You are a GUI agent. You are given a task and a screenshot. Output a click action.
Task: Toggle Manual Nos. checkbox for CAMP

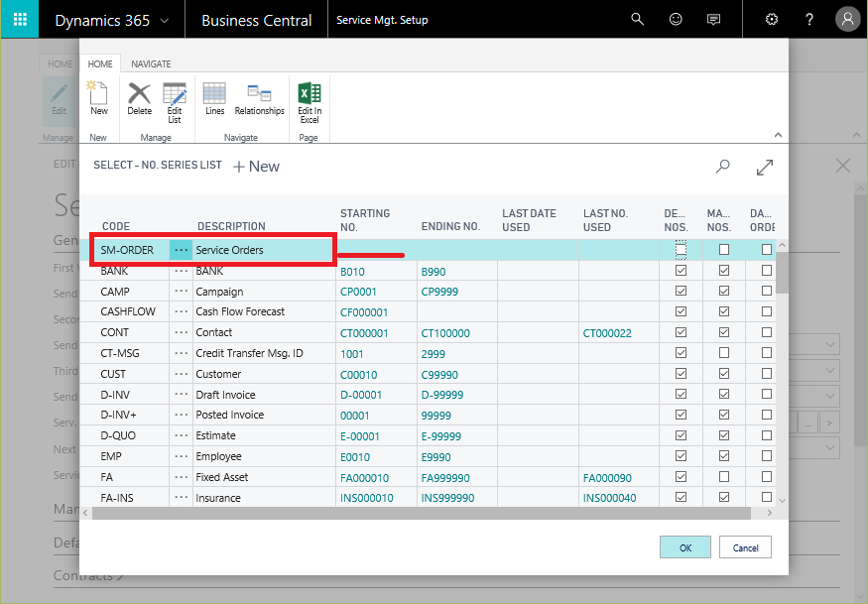[x=723, y=292]
